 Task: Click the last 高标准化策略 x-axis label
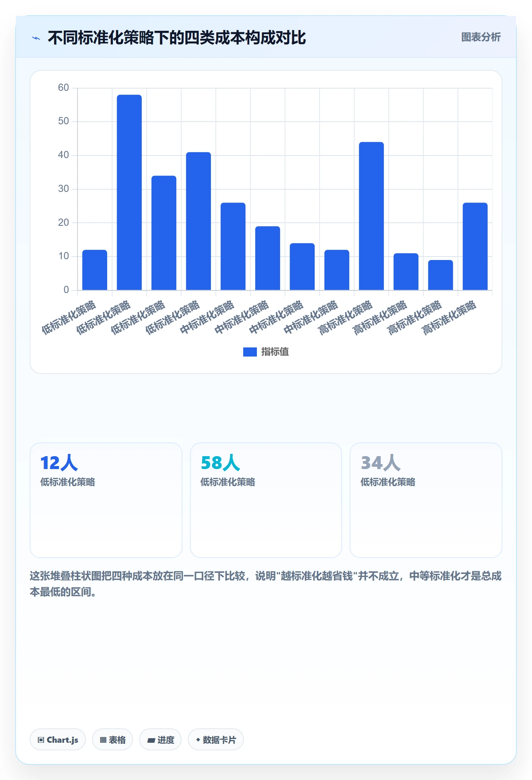point(449,318)
